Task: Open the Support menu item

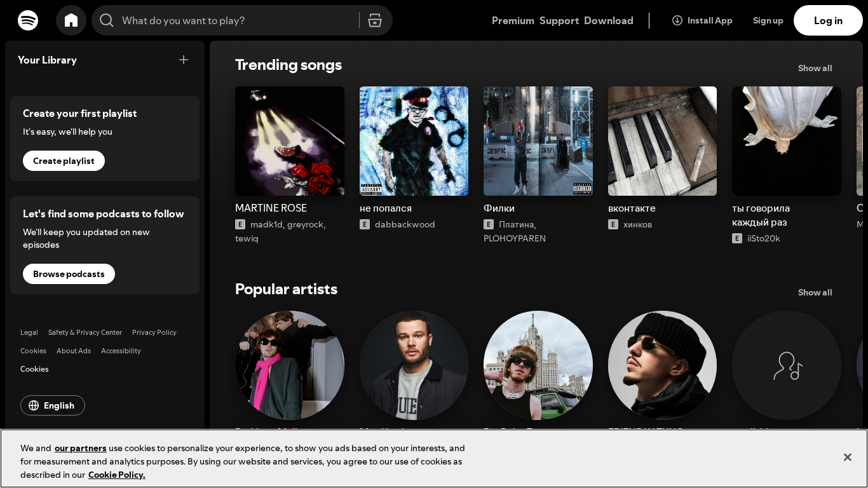Action: (x=559, y=20)
